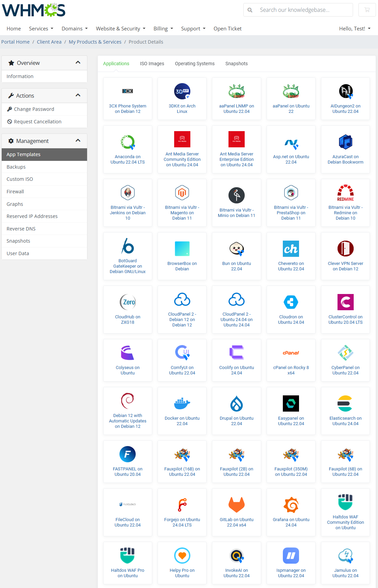Screen dimensions: 378x588
Task: Open User Data in the sidebar
Action: click(45, 253)
